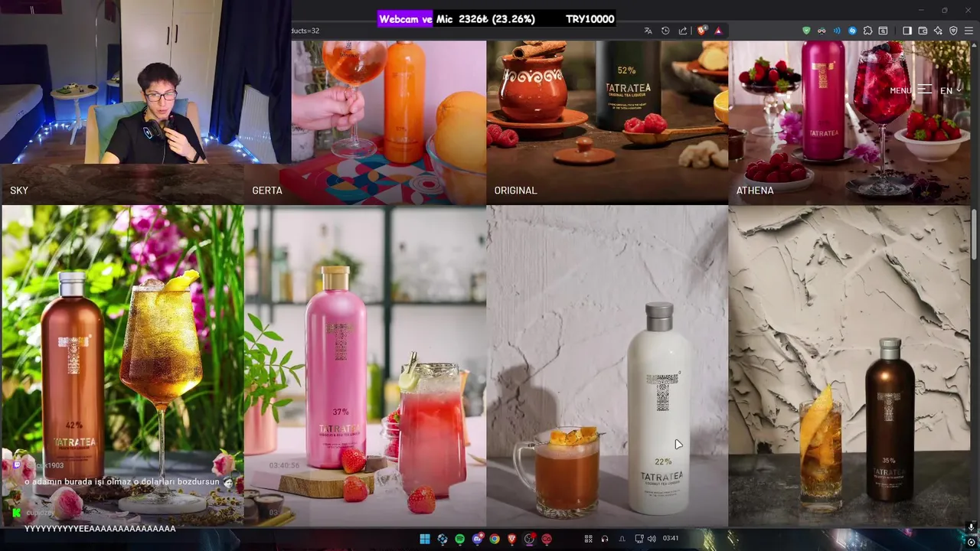Click the blue sound-wave extension icon
Image resolution: width=980 pixels, height=551 pixels.
pyautogui.click(x=837, y=31)
